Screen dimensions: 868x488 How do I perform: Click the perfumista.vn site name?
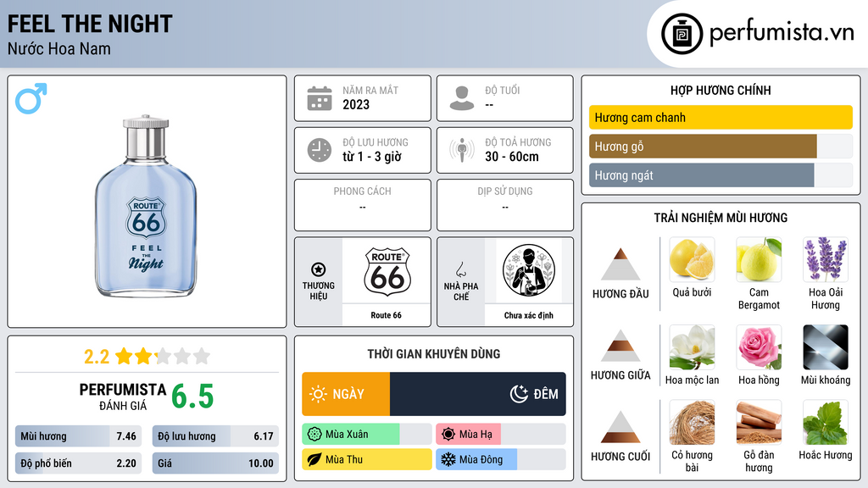[782, 33]
